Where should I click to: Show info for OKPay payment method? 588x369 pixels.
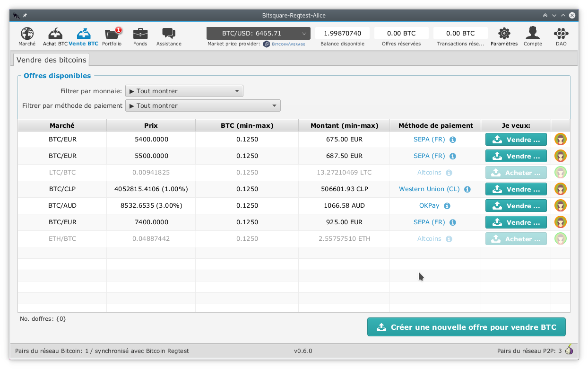coord(447,206)
